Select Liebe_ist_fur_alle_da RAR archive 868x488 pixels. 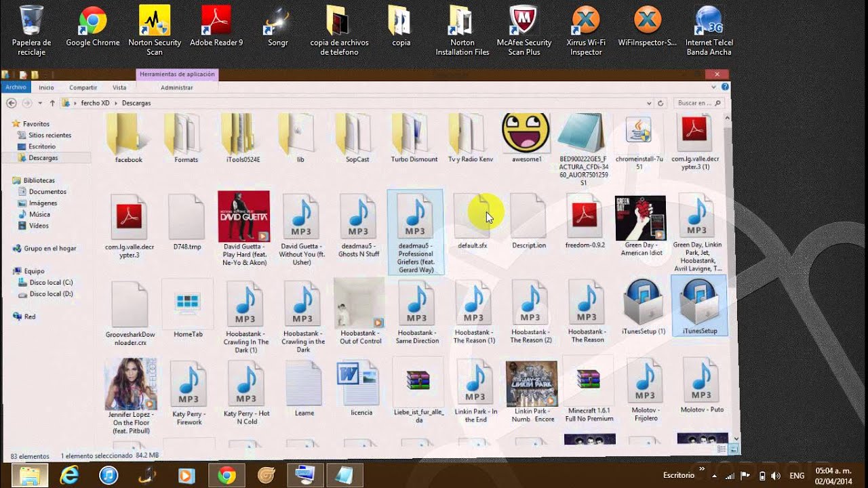(x=418, y=391)
